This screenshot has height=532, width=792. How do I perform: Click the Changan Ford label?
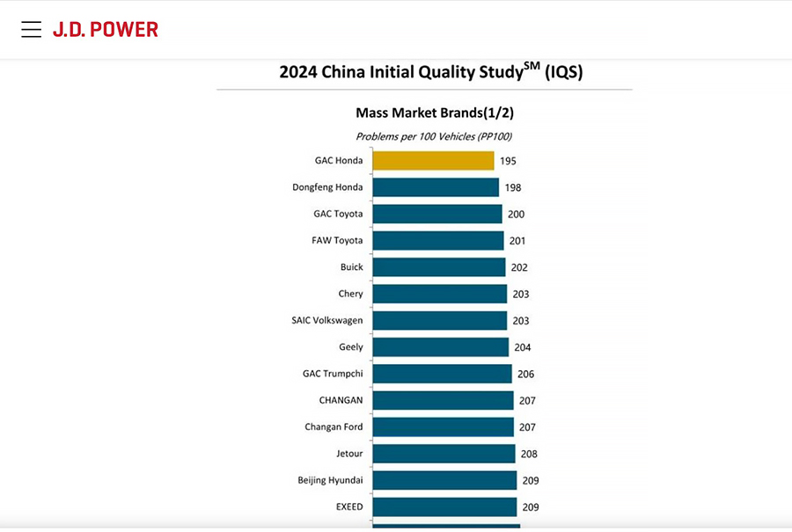[x=334, y=427]
